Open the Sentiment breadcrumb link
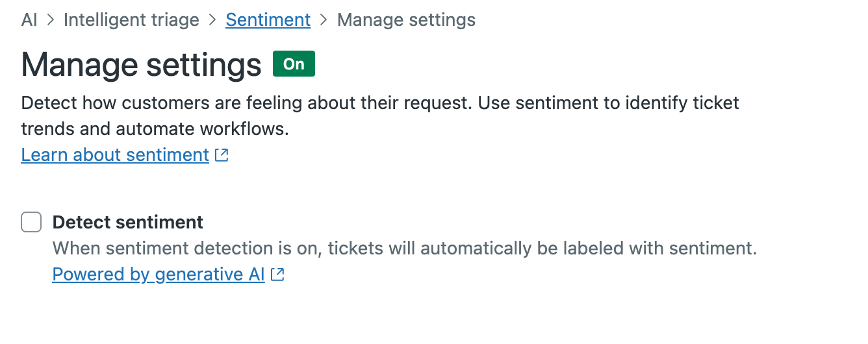 [x=268, y=20]
